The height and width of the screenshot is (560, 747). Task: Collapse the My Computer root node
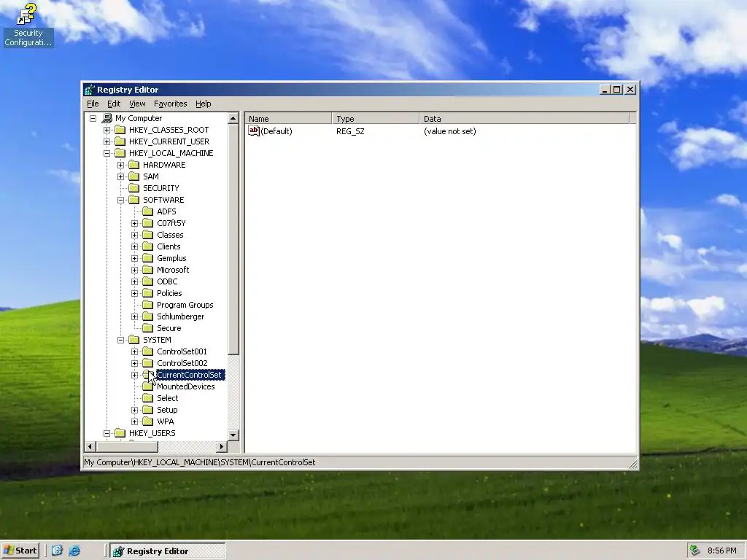pos(93,118)
